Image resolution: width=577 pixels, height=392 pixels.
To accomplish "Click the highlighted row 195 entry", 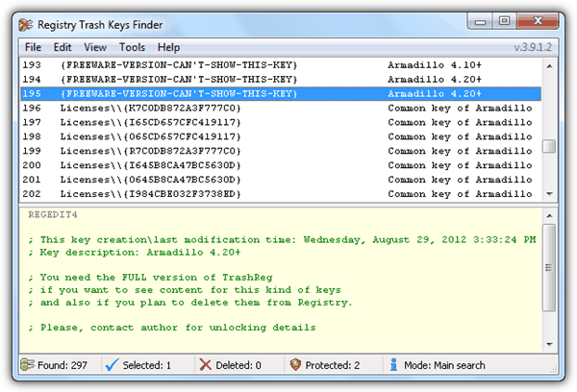I will click(x=279, y=94).
